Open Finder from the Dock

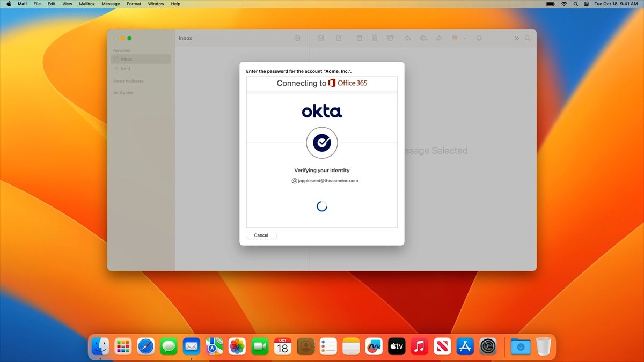tap(100, 346)
